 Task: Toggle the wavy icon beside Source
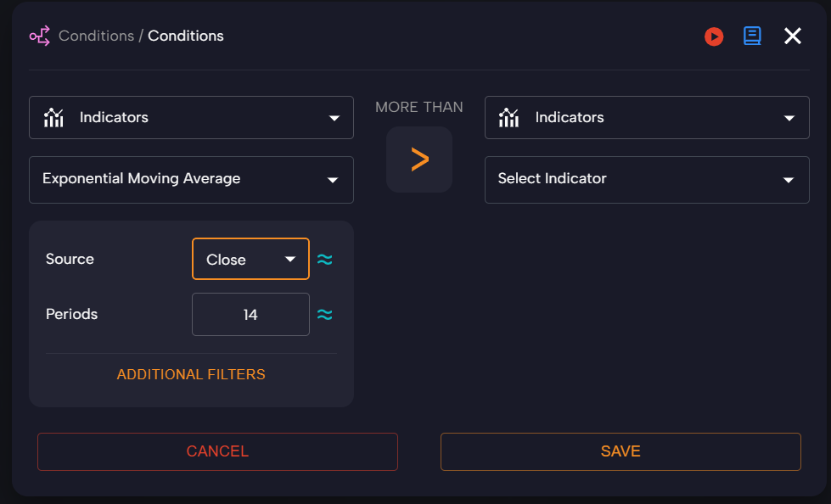(x=324, y=260)
